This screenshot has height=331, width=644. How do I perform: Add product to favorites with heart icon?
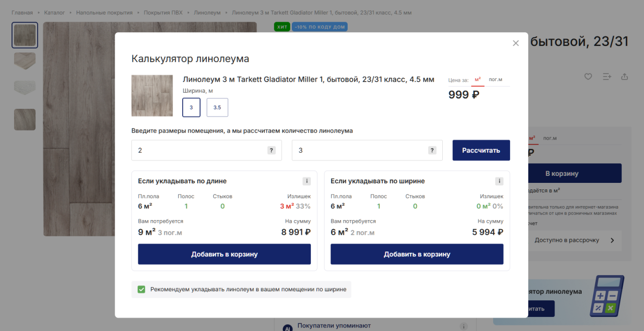(x=588, y=77)
